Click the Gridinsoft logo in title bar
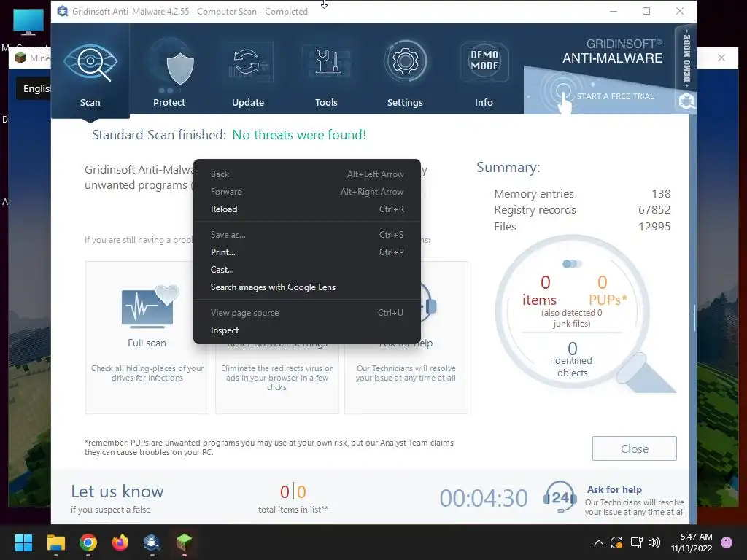This screenshot has width=747, height=560. click(x=63, y=11)
